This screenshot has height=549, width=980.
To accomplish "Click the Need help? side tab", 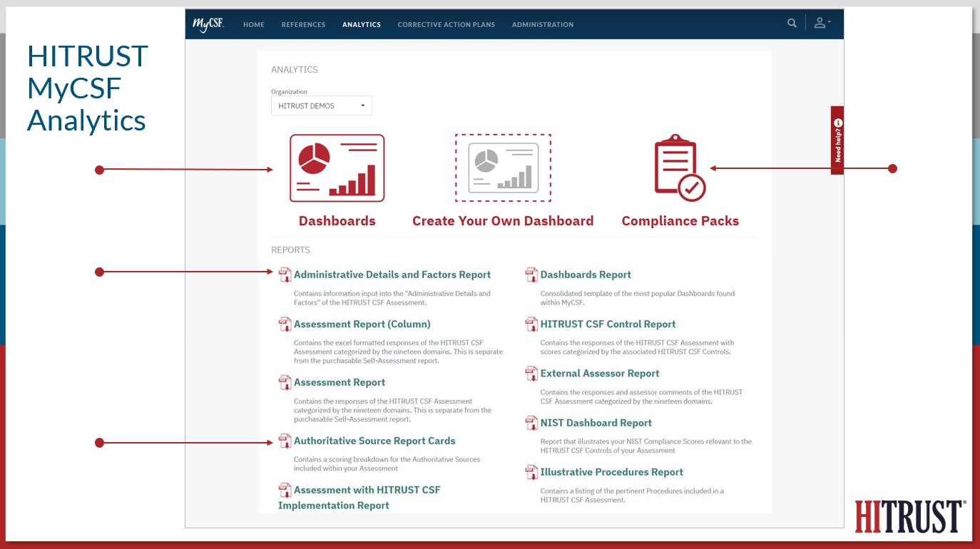I will click(837, 140).
